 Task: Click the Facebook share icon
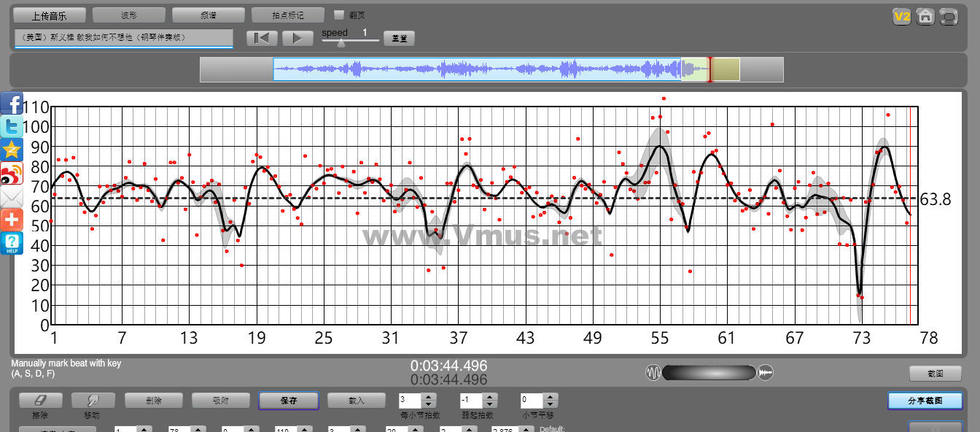[12, 104]
